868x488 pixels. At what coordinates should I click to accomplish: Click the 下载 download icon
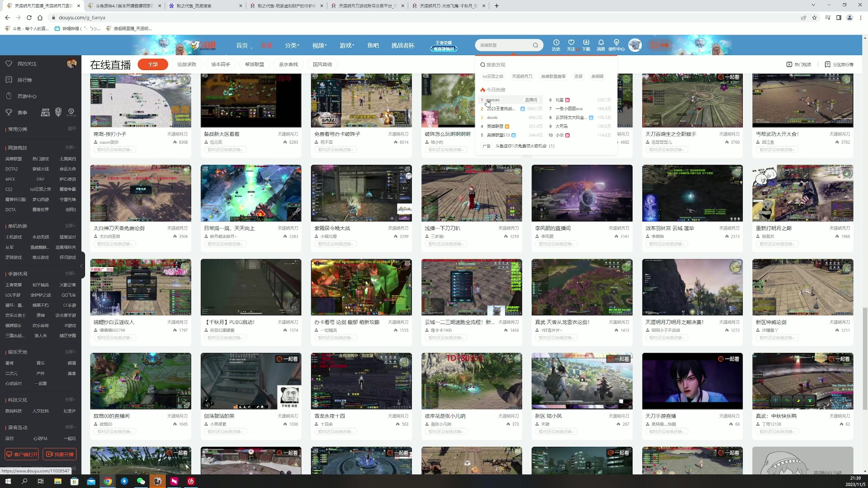586,42
